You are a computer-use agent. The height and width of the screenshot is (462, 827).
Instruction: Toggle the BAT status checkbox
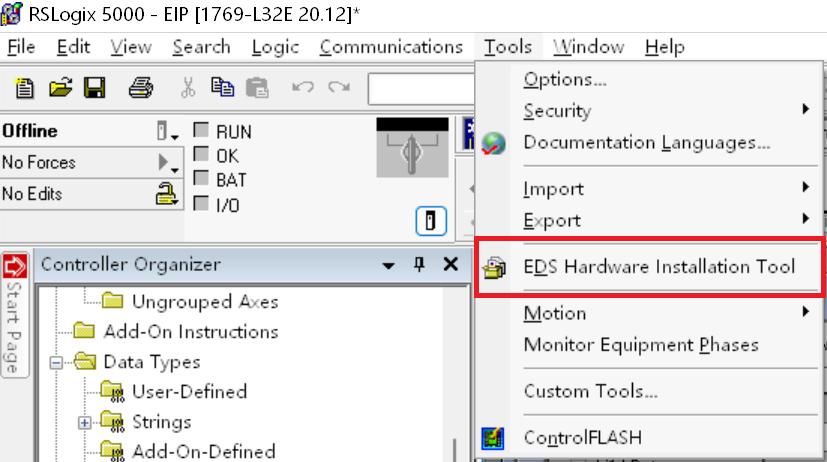(x=201, y=178)
